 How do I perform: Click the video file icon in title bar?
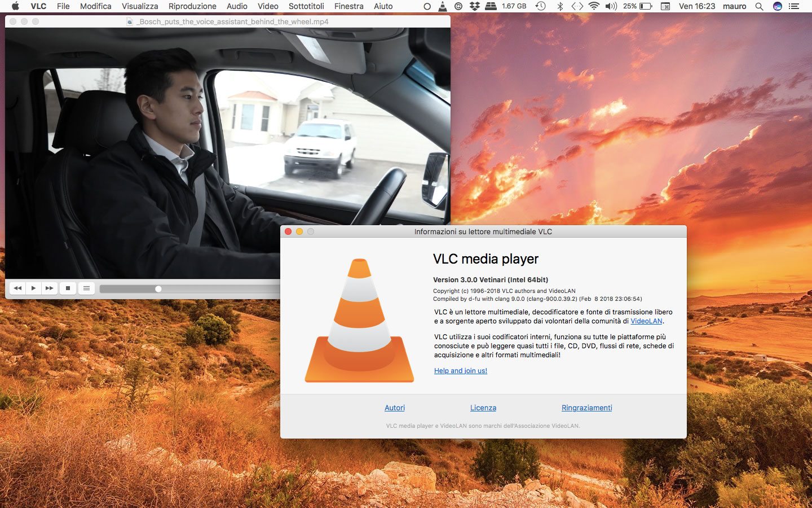point(130,21)
